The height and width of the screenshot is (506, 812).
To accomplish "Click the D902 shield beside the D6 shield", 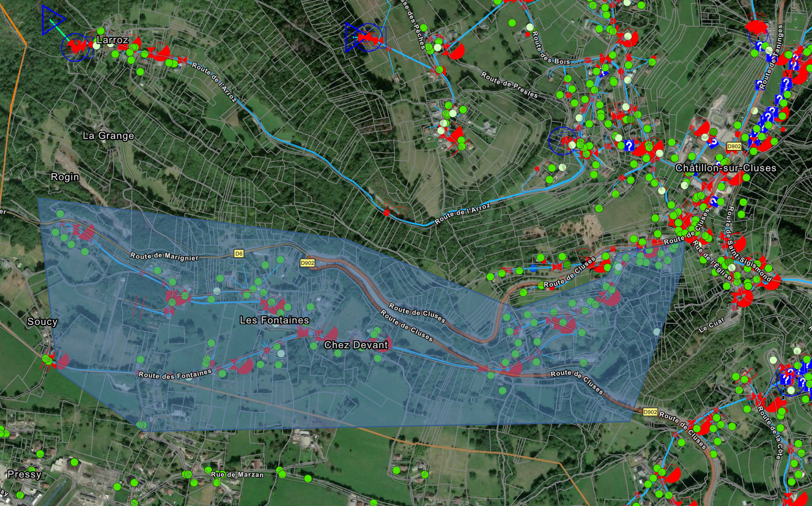I will click(x=306, y=262).
